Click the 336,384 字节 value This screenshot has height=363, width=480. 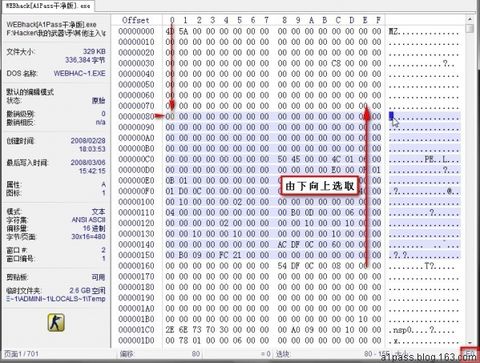coord(85,60)
